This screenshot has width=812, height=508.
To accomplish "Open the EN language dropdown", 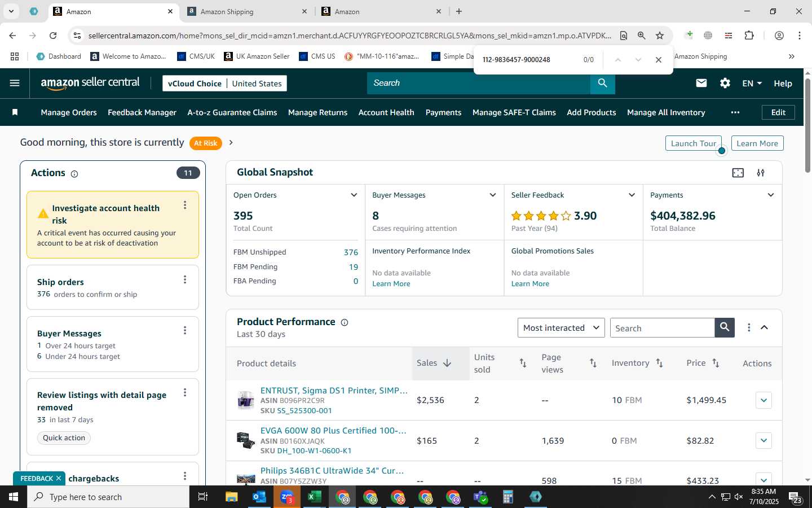I will (x=752, y=84).
